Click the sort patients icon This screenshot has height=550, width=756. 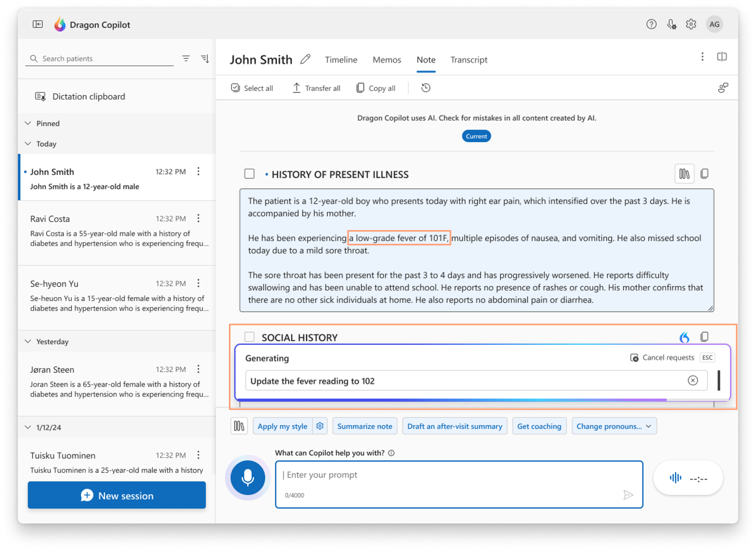pos(205,59)
